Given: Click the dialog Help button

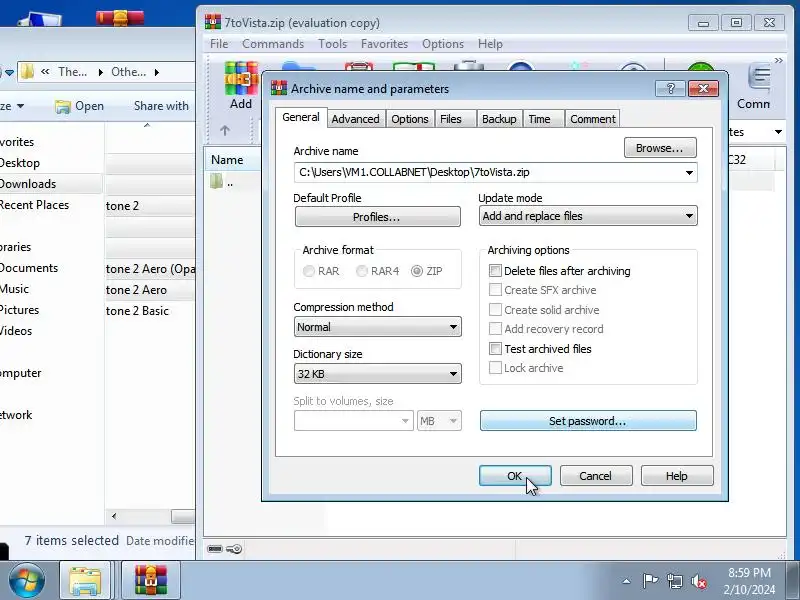Looking at the screenshot, I should click(677, 476).
